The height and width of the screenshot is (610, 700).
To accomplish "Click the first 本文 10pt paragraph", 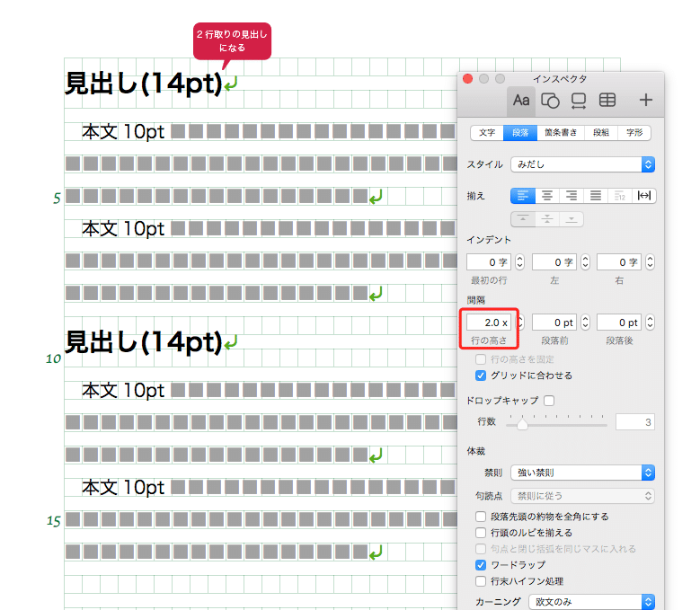I will [123, 132].
